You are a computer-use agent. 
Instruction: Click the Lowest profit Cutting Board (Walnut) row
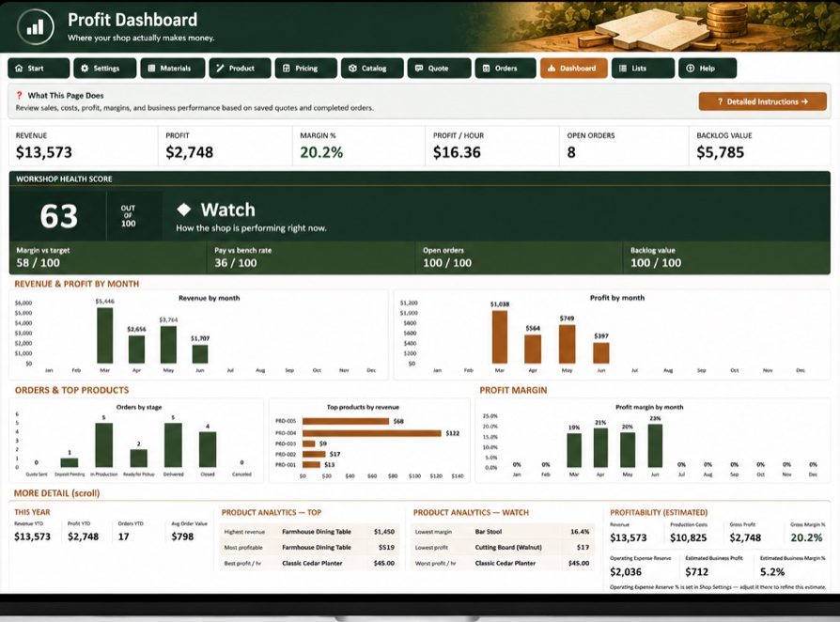[x=502, y=547]
